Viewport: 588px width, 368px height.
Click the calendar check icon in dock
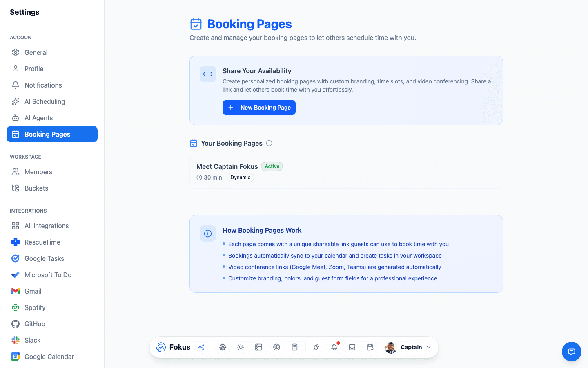tap(370, 347)
